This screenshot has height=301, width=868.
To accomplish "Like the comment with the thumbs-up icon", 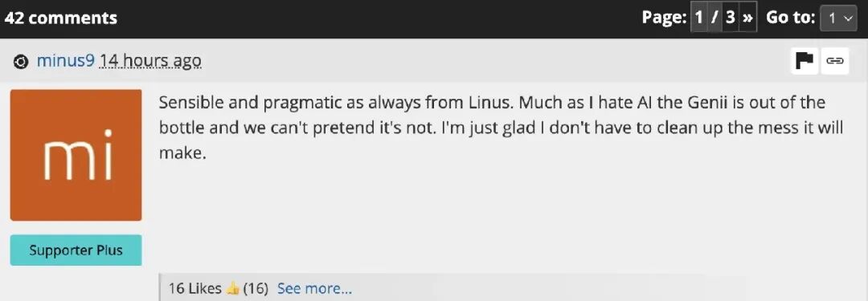I will click(x=232, y=288).
